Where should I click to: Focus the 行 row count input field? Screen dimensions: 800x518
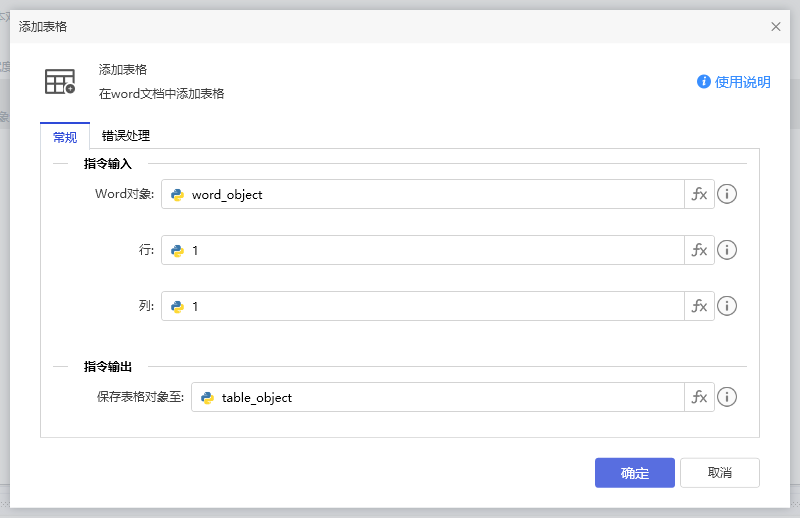pyautogui.click(x=430, y=251)
